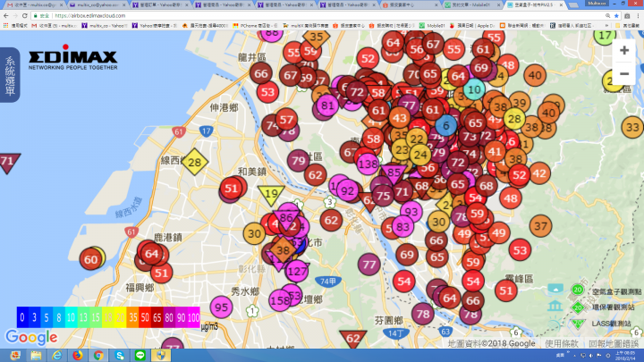Open the 使用條款 terms link

pos(562,343)
